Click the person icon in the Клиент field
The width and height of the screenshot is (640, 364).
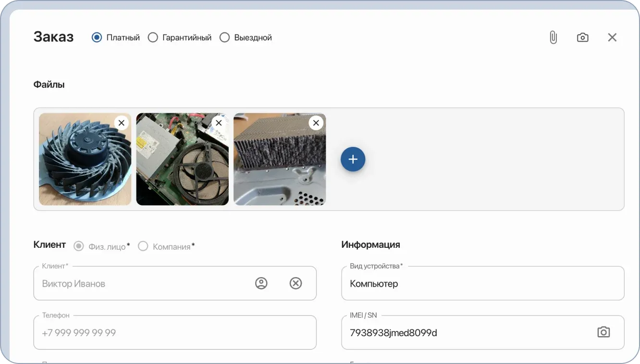(x=261, y=283)
